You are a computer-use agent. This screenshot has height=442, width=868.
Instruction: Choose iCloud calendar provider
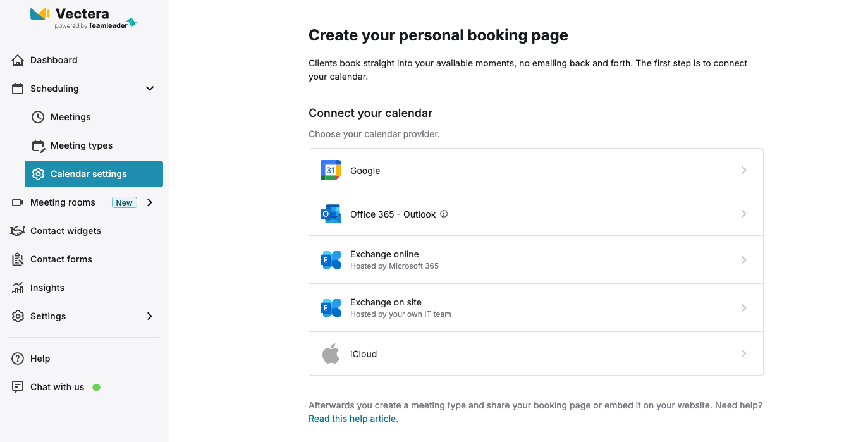(536, 353)
